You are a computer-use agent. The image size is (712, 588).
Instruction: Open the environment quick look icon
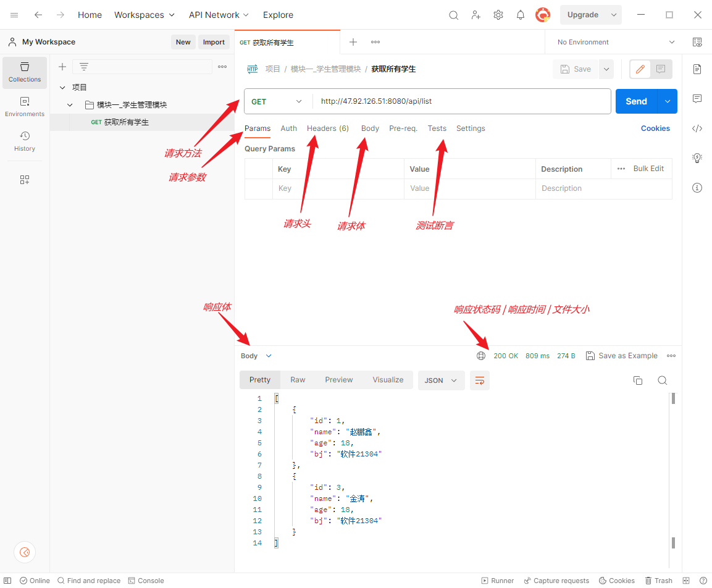tap(697, 42)
